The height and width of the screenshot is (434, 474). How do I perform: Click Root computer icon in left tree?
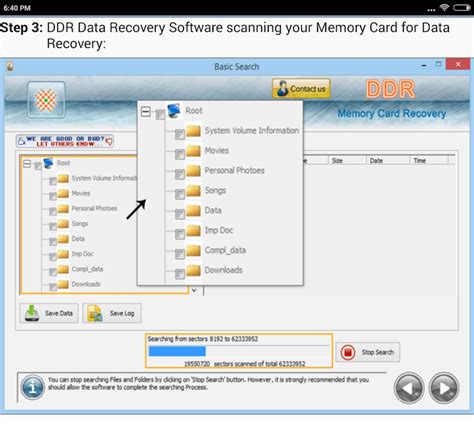(x=48, y=163)
